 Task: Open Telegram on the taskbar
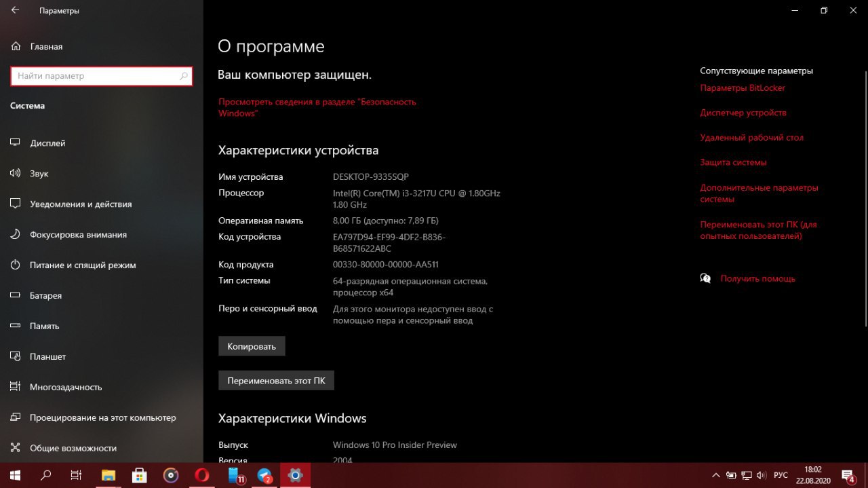(x=264, y=475)
